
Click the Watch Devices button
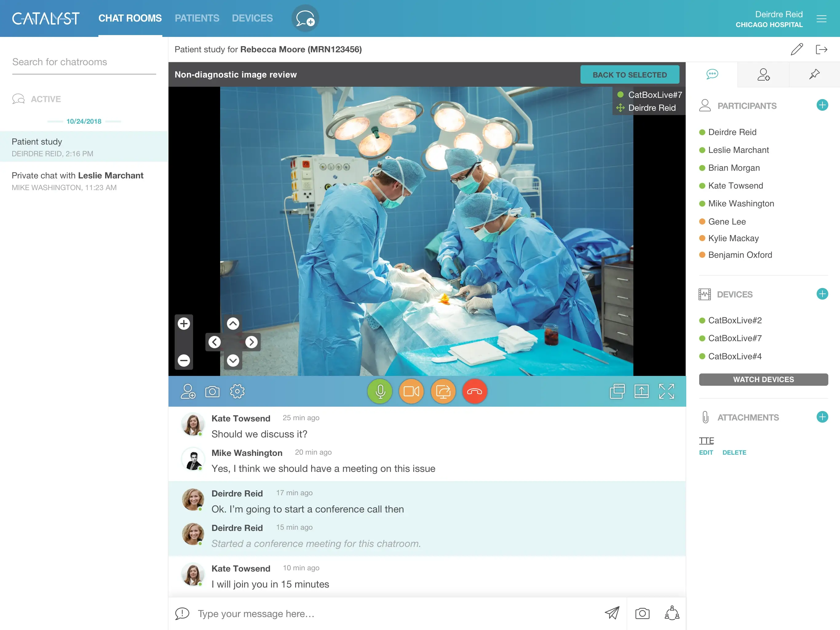pyautogui.click(x=763, y=379)
